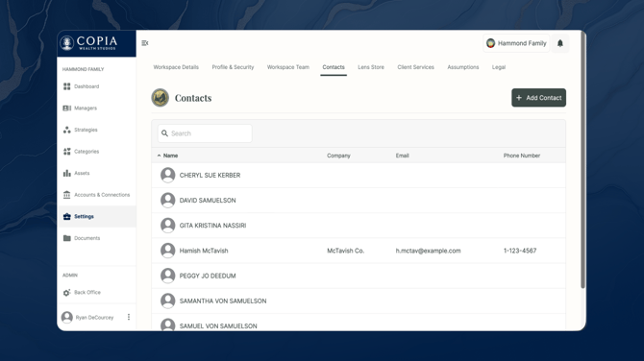Image resolution: width=644 pixels, height=361 pixels.
Task: Click the search magnifier icon
Action: point(164,133)
